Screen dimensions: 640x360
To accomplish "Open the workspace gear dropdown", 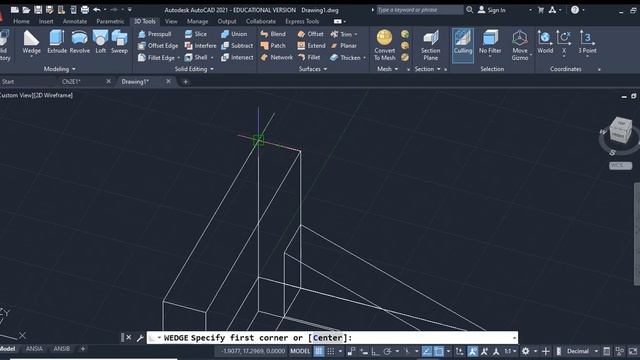I will tap(535, 351).
